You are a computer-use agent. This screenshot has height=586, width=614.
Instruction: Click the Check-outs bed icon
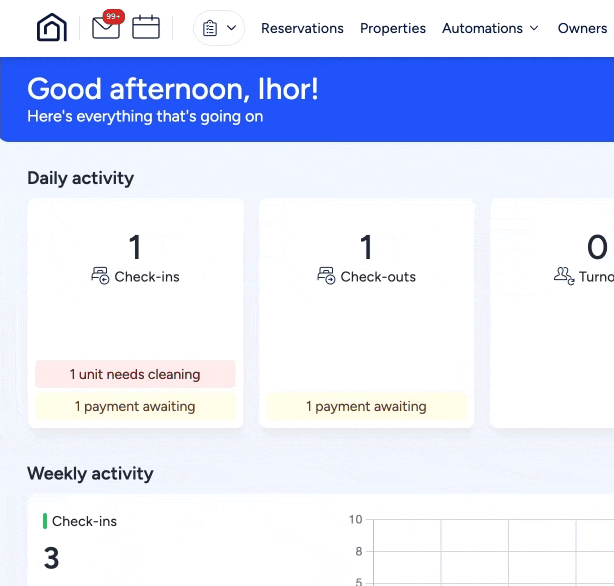pos(326,276)
